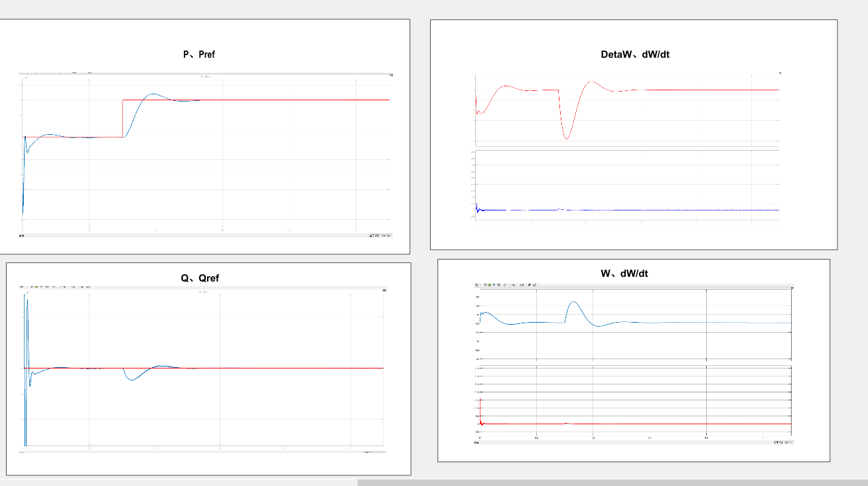The image size is (868, 486).
Task: Click the horizontal scrollbar at the bottom
Action: 613,483
